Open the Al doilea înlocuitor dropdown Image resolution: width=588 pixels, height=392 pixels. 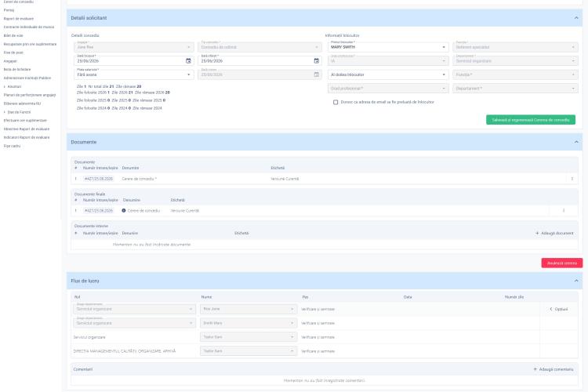(x=388, y=74)
